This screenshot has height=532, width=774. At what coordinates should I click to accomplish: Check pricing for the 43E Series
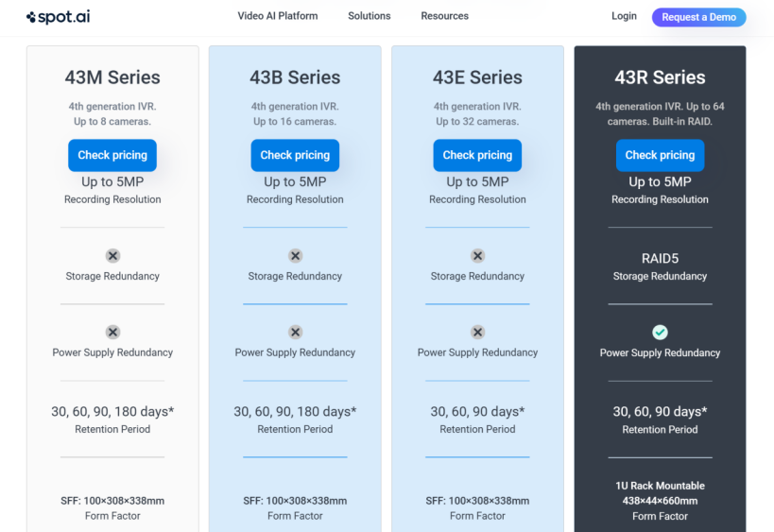tap(477, 155)
